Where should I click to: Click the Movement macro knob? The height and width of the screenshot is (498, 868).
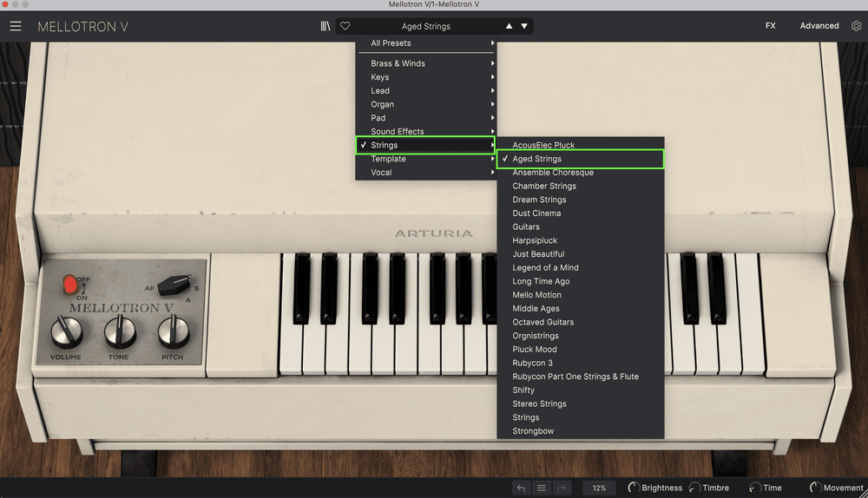tap(815, 488)
